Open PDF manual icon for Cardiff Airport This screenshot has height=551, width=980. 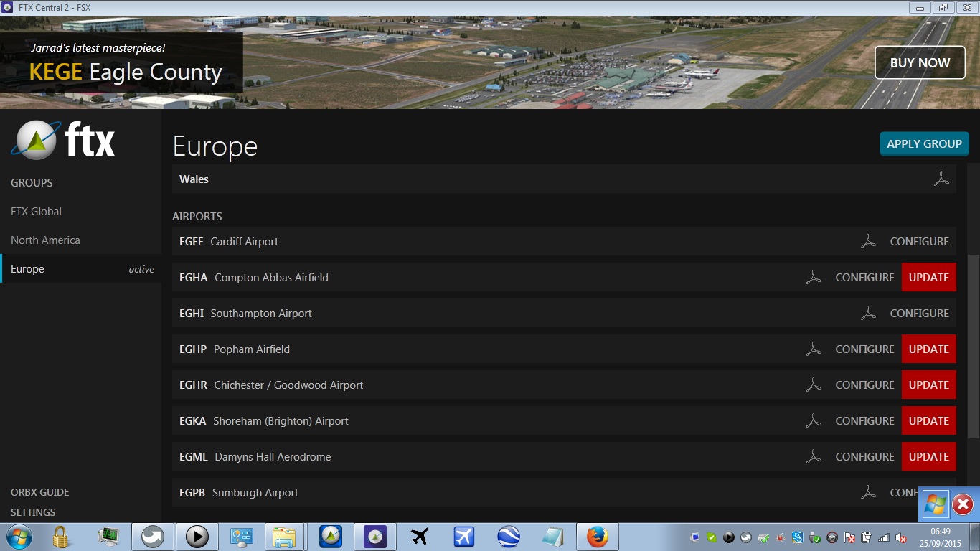[868, 242]
